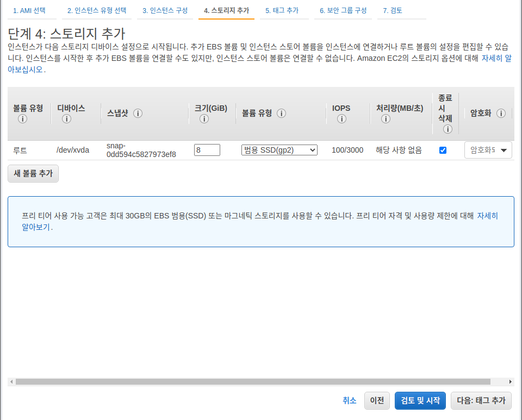Click info icon under first 볼륨 유형 header
Screen dimensions: 522x420
(x=22, y=118)
